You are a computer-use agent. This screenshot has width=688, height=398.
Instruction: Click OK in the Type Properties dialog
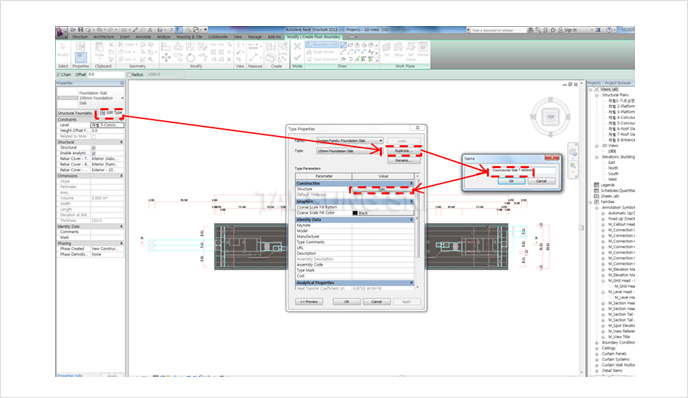click(x=347, y=302)
